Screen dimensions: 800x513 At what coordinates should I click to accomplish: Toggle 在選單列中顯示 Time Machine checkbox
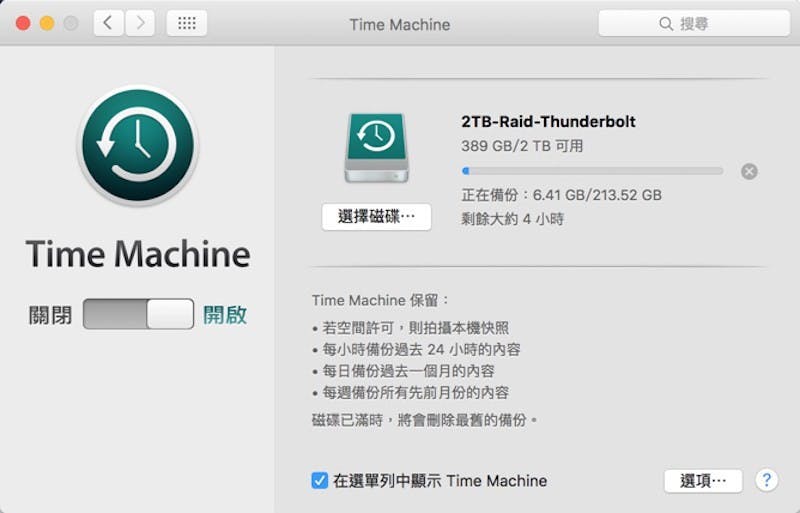(320, 480)
